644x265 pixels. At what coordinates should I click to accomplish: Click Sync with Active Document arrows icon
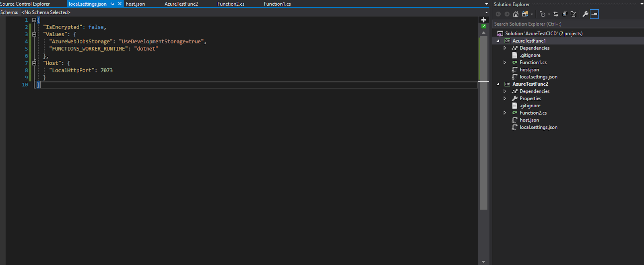tap(556, 14)
